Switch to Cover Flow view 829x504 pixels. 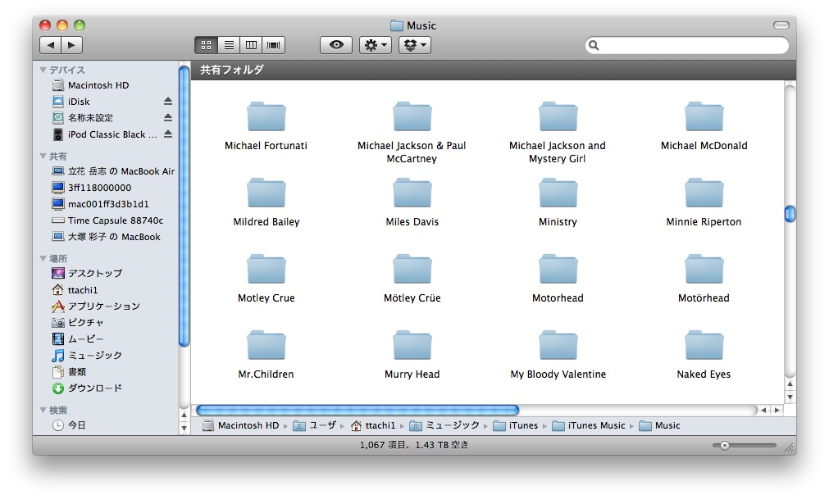275,45
